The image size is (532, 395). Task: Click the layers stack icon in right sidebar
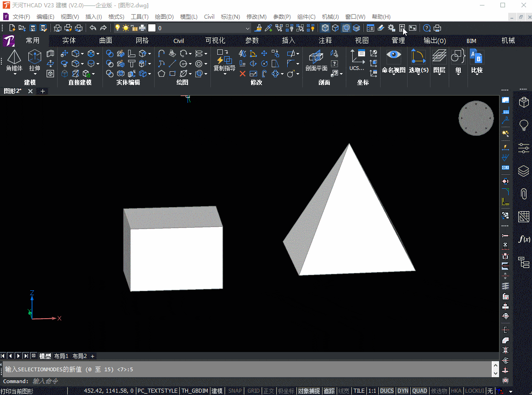(x=524, y=171)
